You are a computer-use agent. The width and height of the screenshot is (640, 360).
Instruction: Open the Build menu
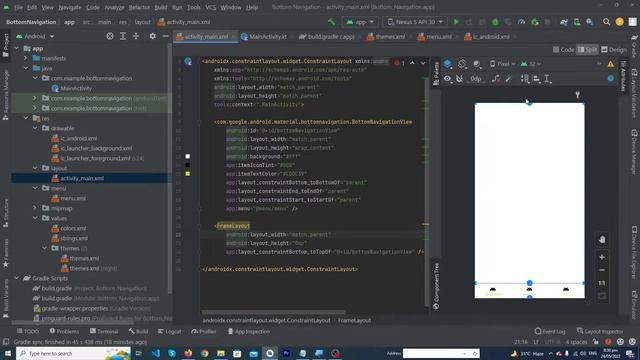[x=160, y=7]
